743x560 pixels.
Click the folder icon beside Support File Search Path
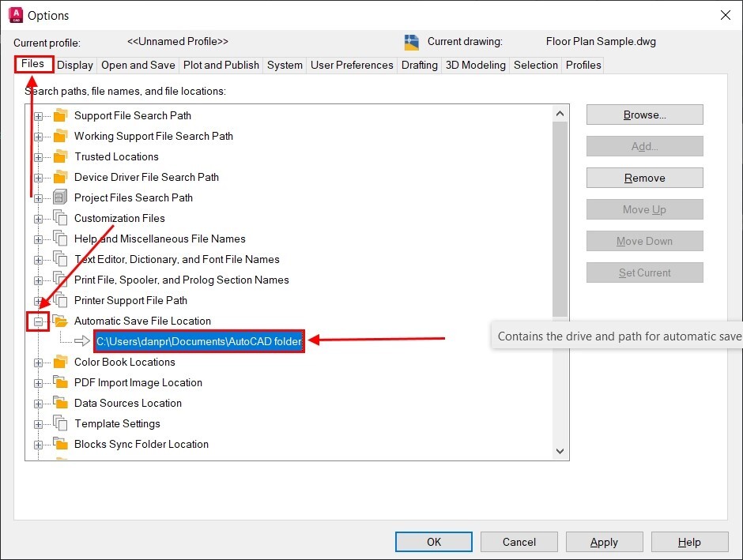pos(60,115)
